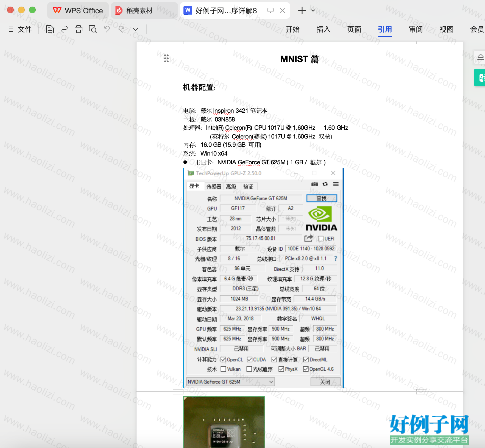The height and width of the screenshot is (448, 485).
Task: Click the 主板 戴尔 03N858 line
Action: 209,119
